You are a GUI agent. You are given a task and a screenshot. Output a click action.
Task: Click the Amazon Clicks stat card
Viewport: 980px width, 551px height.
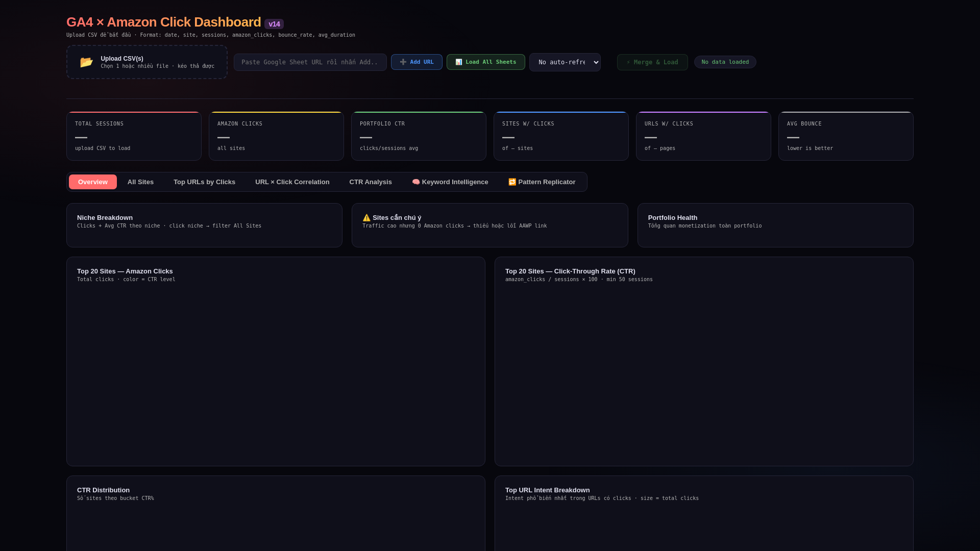tap(276, 136)
